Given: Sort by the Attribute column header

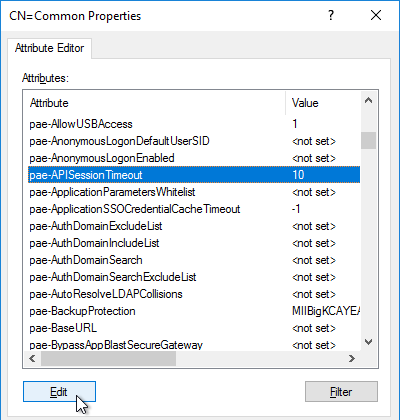Looking at the screenshot, I should [155, 103].
